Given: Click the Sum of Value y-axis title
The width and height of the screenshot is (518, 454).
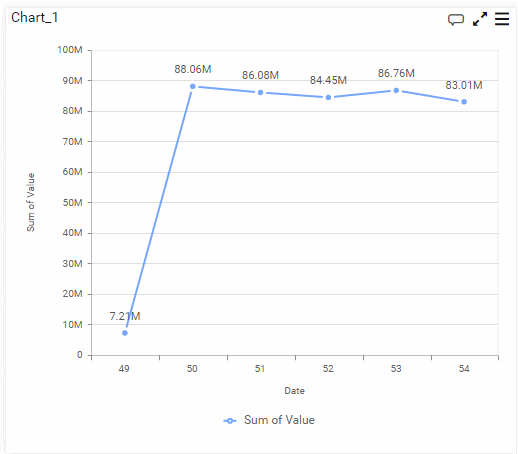Looking at the screenshot, I should (31, 202).
